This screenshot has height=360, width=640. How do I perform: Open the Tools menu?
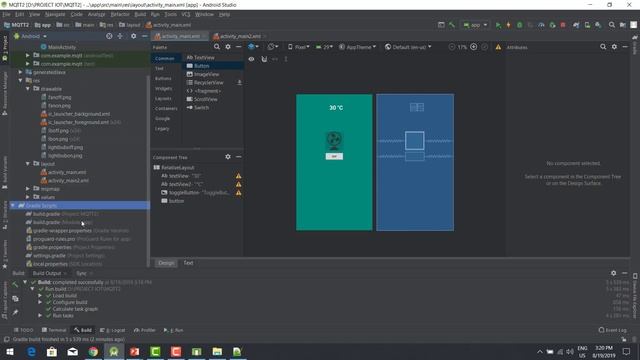click(171, 14)
